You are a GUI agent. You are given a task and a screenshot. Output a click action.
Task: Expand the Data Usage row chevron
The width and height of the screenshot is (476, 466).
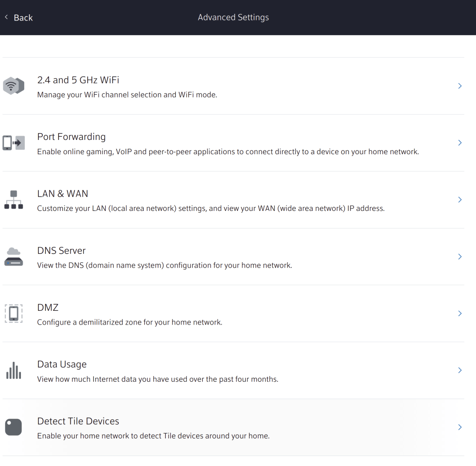[460, 370]
